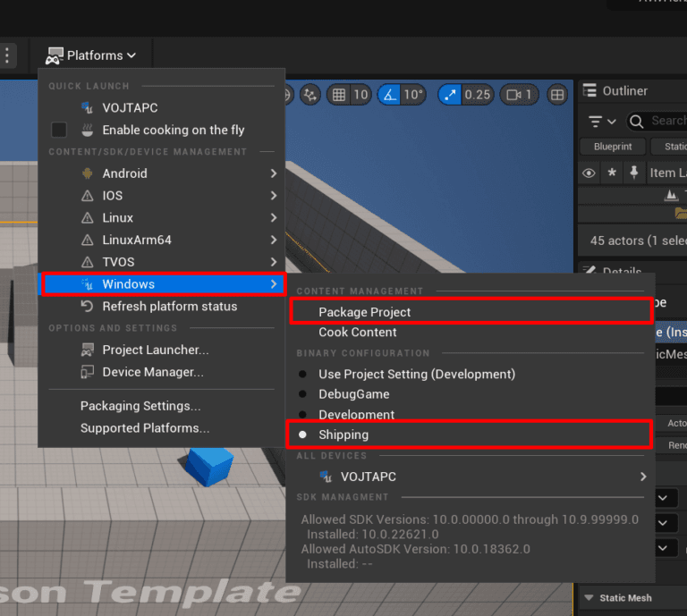This screenshot has width=687, height=616.
Task: Click the VOJTAPC device icon in Quick Launch
Action: tap(87, 107)
